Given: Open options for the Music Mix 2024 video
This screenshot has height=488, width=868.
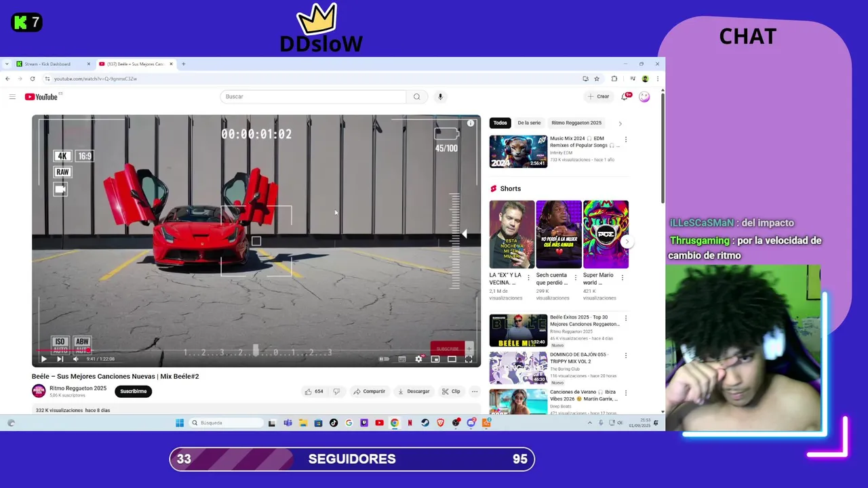Looking at the screenshot, I should [x=625, y=140].
